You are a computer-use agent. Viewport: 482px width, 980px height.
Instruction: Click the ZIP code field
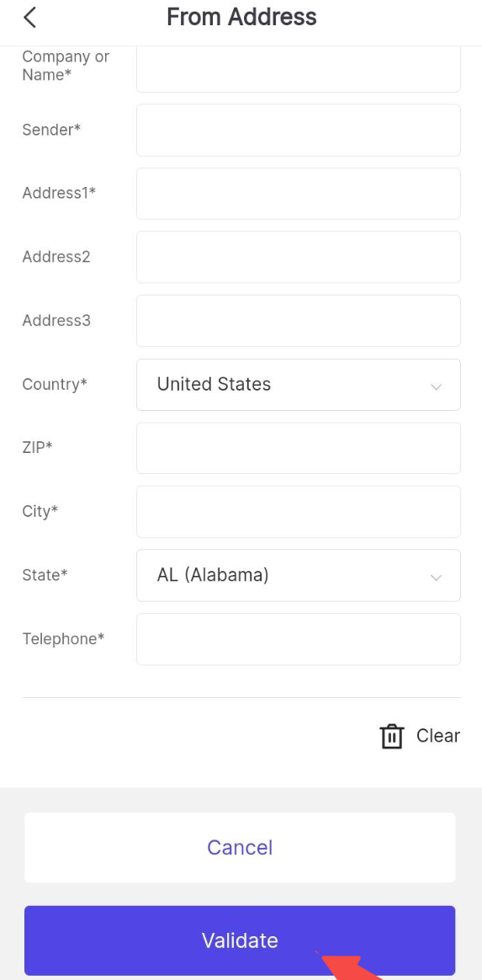coord(299,448)
